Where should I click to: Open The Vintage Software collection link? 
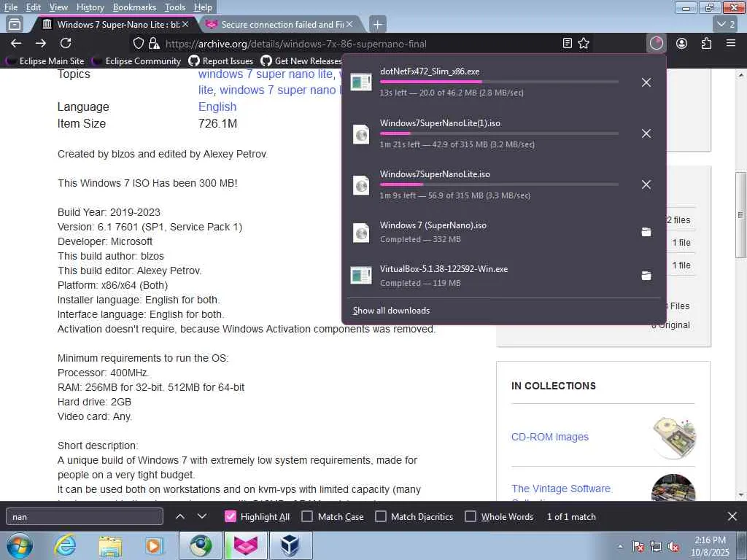[561, 489]
